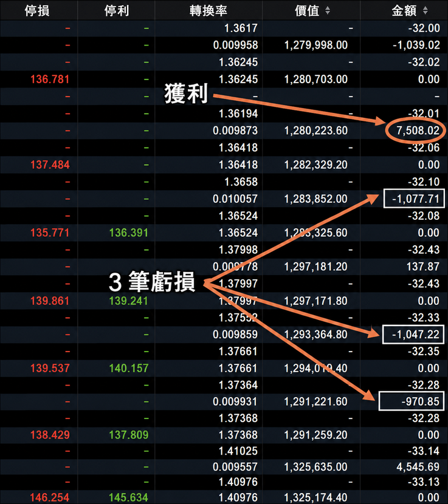Select loss amount -970.85
Screen dimensions: 448x504
click(420, 401)
